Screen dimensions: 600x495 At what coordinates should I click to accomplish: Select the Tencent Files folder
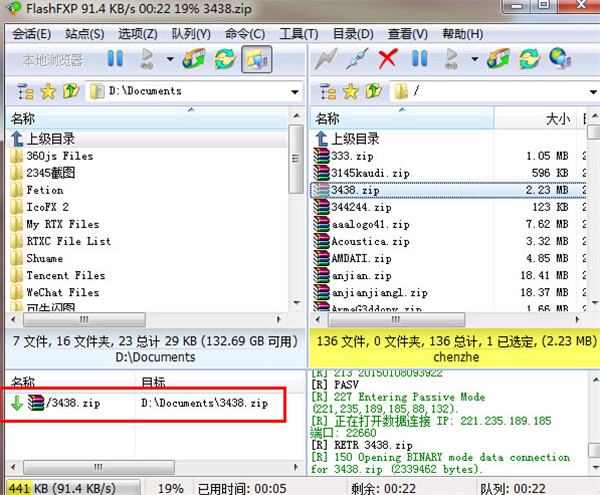65,275
